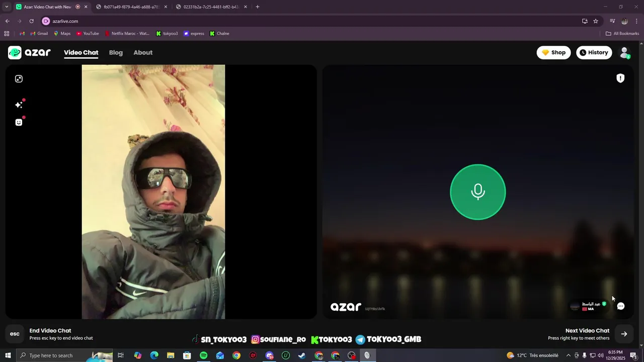Image resolution: width=644 pixels, height=362 pixels.
Task: Close the Azar Video Chat tab
Action: coord(86,7)
